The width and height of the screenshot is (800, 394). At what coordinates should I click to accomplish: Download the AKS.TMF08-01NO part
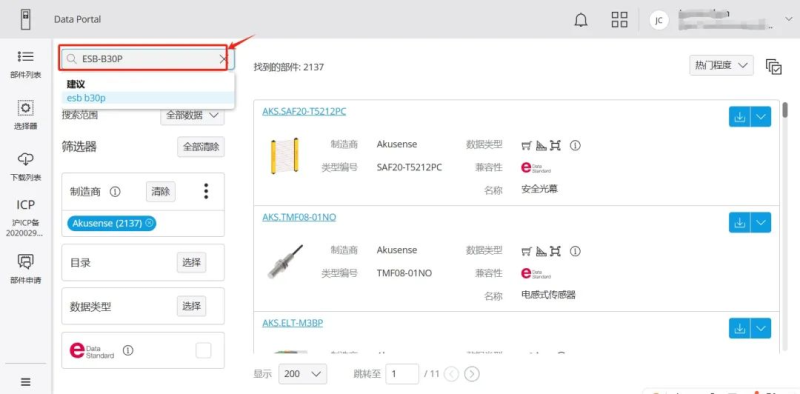click(x=739, y=223)
